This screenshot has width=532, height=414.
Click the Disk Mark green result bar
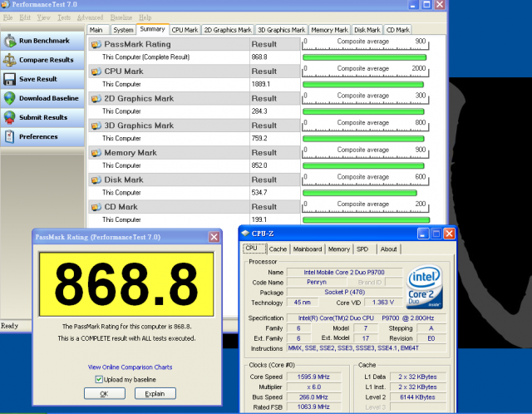pos(360,193)
